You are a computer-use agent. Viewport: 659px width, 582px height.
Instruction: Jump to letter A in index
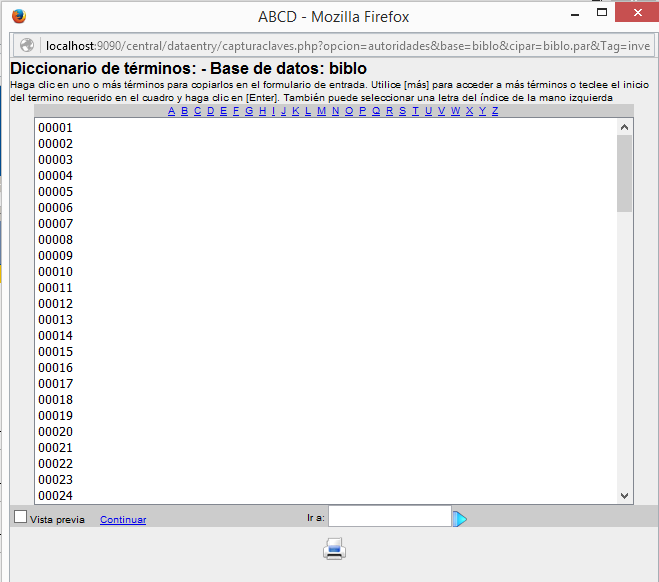171,111
